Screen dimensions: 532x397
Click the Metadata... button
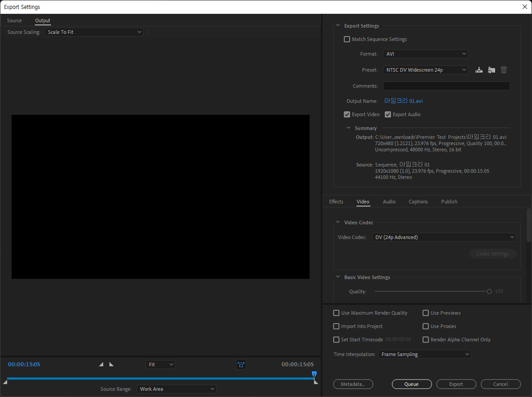click(x=353, y=384)
